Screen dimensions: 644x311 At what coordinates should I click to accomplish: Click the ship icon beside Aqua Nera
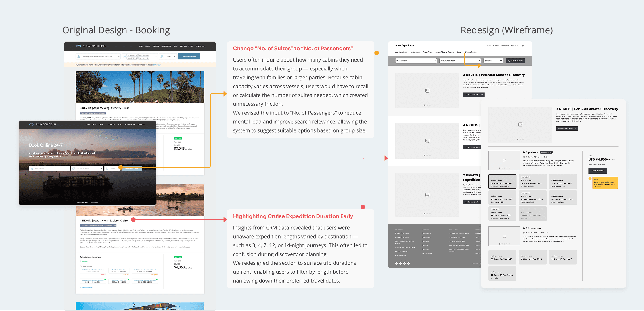tap(524, 152)
